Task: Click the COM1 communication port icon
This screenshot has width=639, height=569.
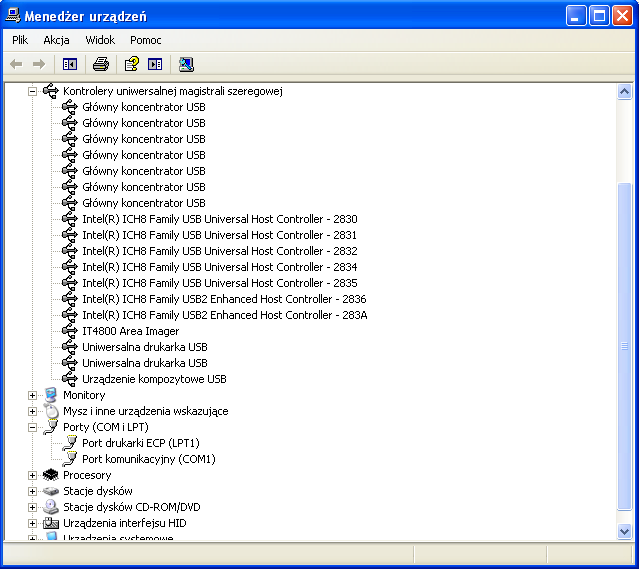Action: pyautogui.click(x=70, y=459)
